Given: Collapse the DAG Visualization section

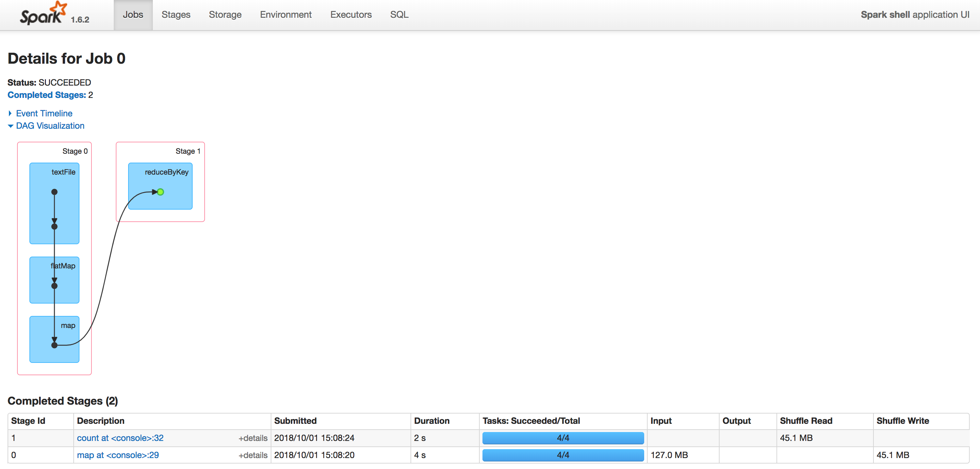Looking at the screenshot, I should 46,126.
